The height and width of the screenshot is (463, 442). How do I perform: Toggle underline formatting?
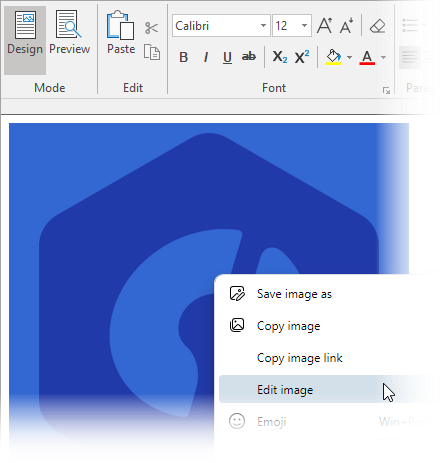(227, 57)
